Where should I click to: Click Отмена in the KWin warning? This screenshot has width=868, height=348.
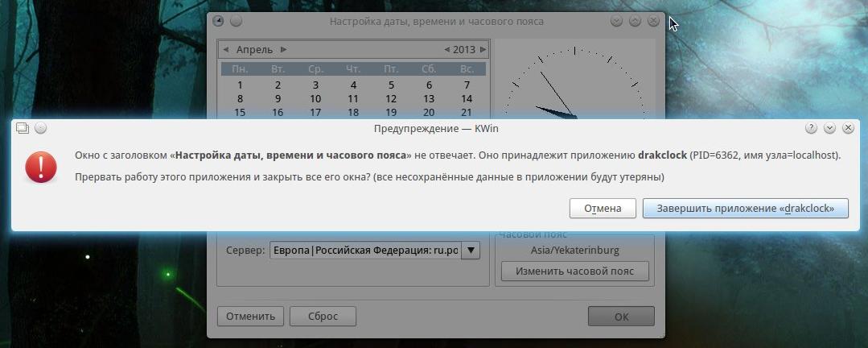pos(603,209)
